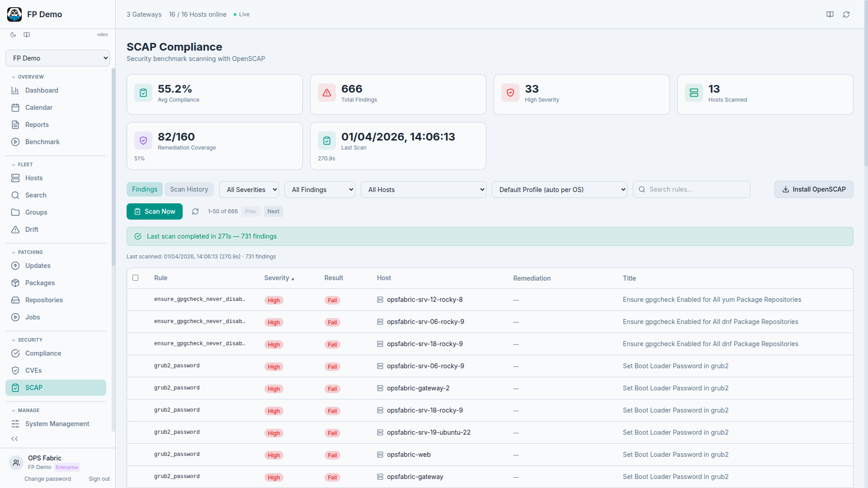The width and height of the screenshot is (868, 488).
Task: Click the 51% remediation coverage progress bar
Action: click(139, 158)
